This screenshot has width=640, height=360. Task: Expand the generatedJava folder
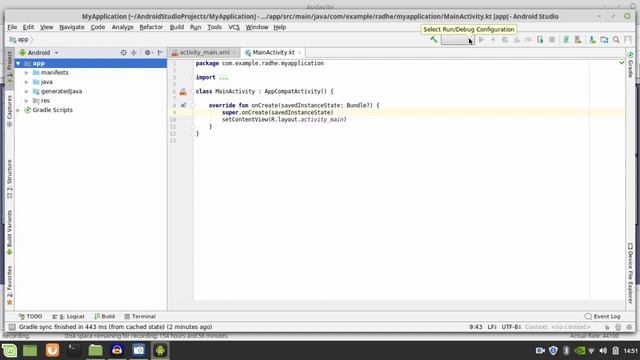click(27, 91)
